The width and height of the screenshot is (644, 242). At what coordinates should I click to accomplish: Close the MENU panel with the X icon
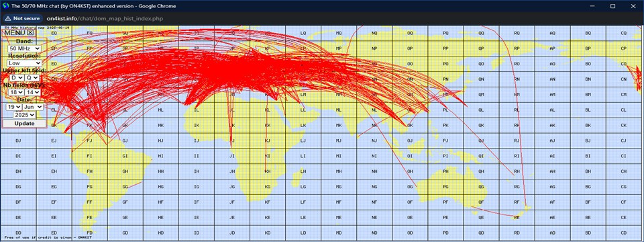(31, 32)
